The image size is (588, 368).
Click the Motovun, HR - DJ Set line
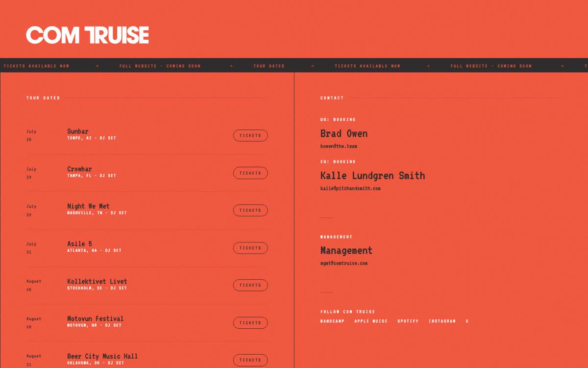click(94, 325)
